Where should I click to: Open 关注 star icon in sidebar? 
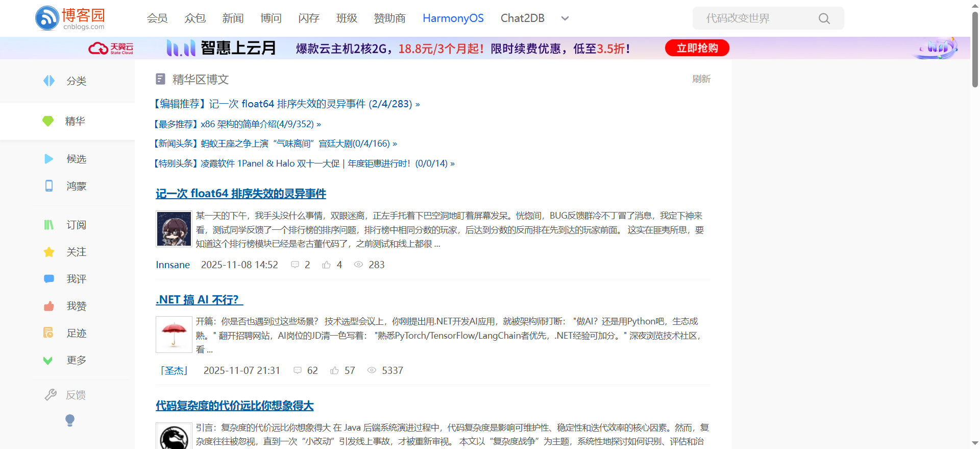[x=49, y=252]
